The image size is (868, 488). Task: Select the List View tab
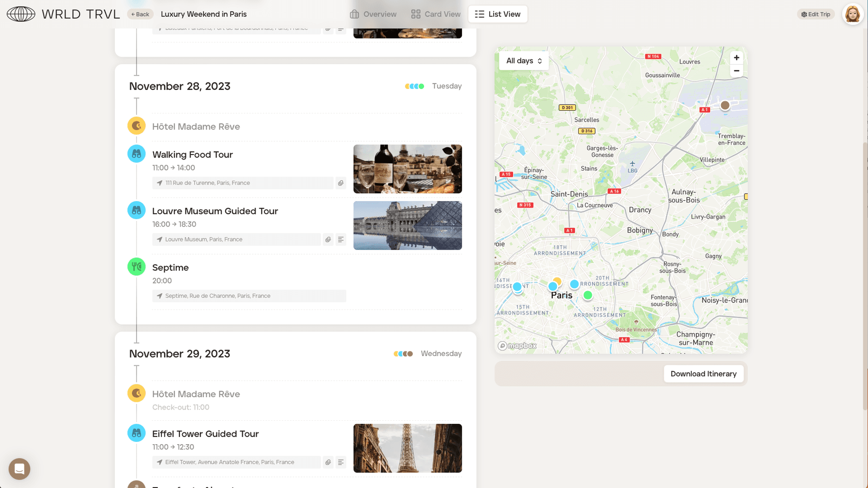pyautogui.click(x=497, y=14)
